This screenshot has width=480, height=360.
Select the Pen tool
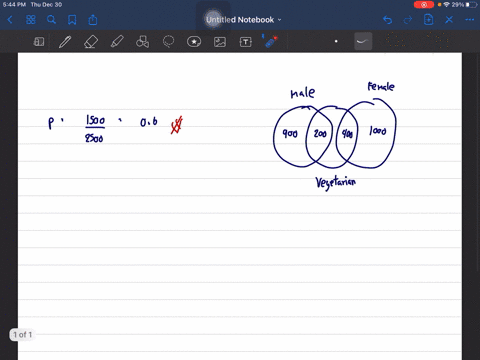coord(65,42)
